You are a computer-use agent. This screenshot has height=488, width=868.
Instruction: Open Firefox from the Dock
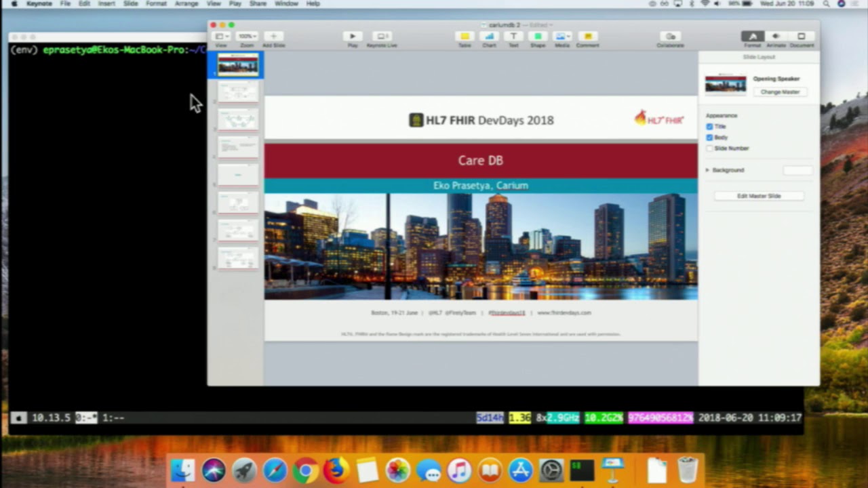[336, 470]
